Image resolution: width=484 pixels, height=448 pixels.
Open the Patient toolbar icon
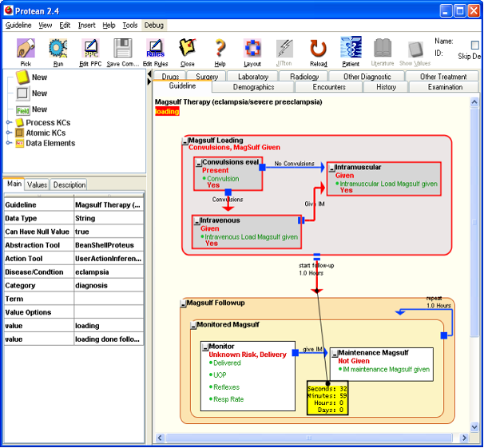point(351,48)
